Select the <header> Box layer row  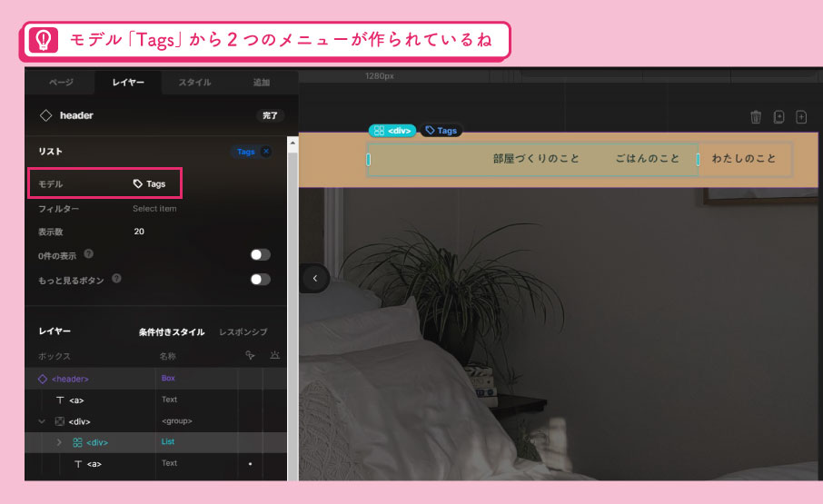(x=156, y=378)
